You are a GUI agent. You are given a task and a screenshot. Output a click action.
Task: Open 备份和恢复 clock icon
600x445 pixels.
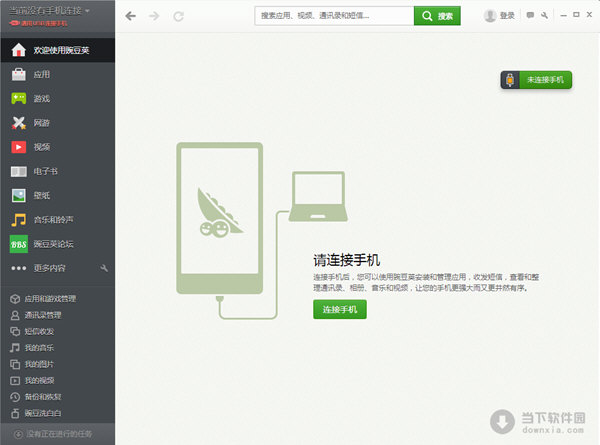[x=15, y=397]
